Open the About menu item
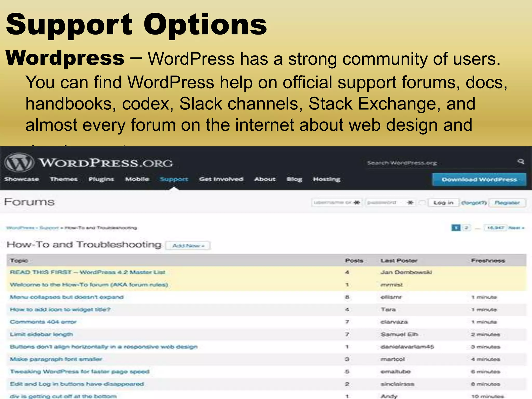Screen dimensions: 532x399 point(265,179)
